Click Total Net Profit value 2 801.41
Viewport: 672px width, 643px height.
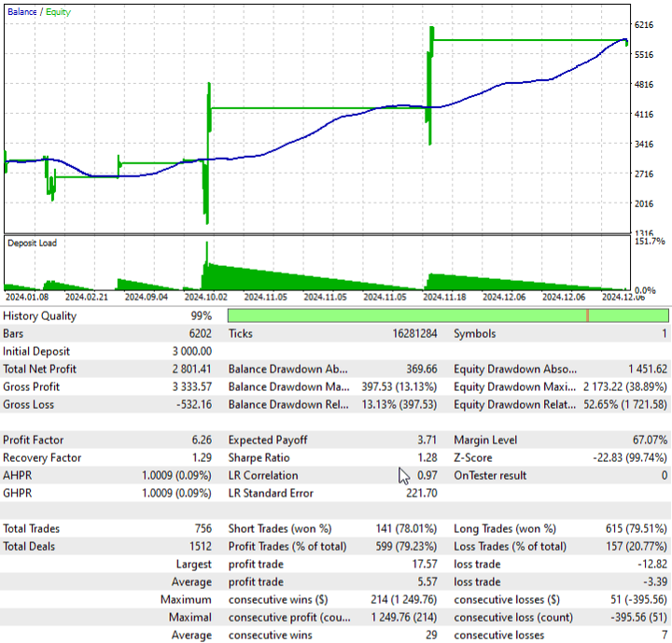click(x=192, y=369)
